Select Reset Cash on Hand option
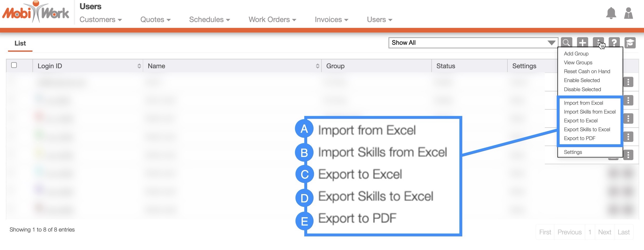This screenshot has width=644, height=250. click(587, 71)
